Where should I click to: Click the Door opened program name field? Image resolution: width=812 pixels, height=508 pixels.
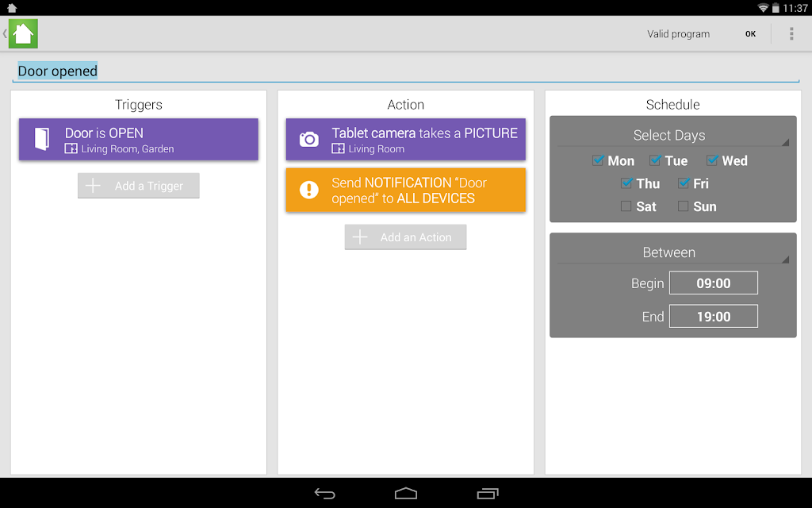point(405,71)
